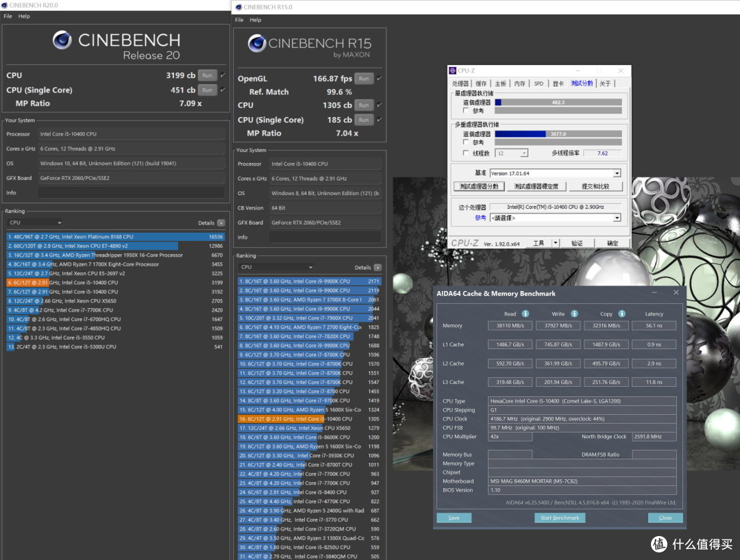
Task: Click the L3 Cache latency 11.8 ns cell
Action: pos(654,382)
